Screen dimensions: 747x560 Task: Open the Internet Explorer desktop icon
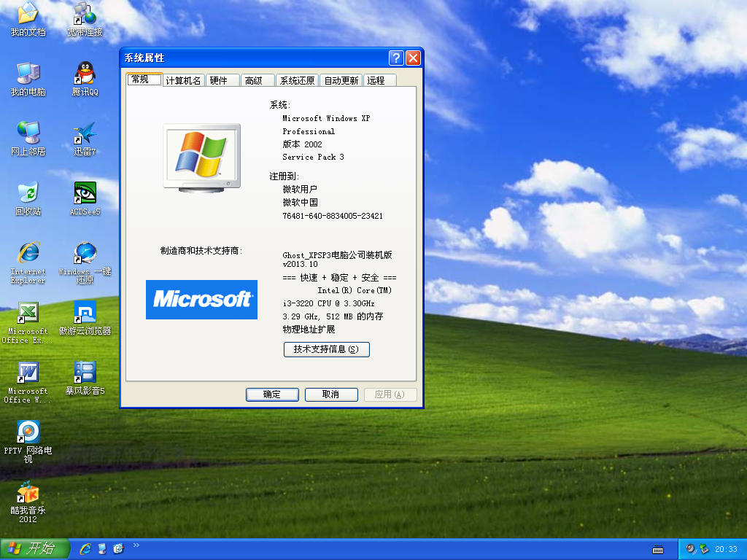(28, 262)
